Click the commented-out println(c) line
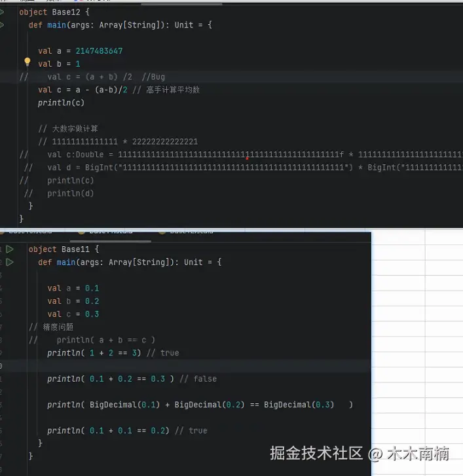Screen dimensions: 463x476 pyautogui.click(x=57, y=181)
